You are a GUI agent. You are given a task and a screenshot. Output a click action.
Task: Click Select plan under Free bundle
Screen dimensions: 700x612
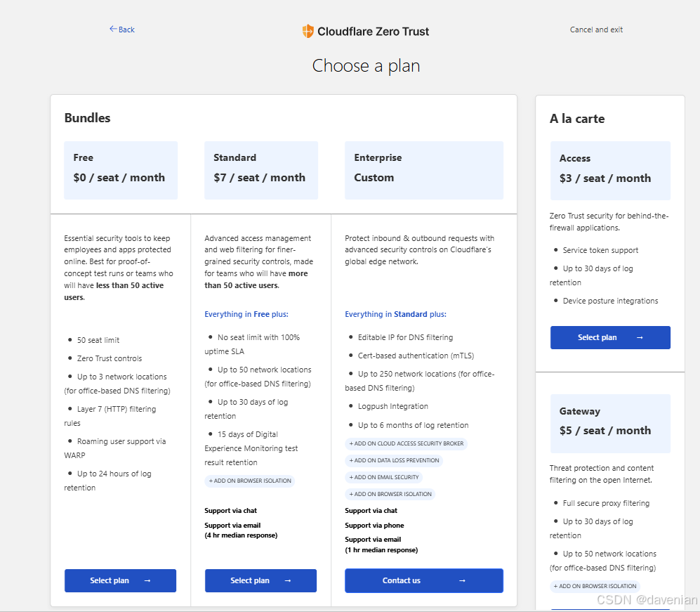[x=120, y=580]
